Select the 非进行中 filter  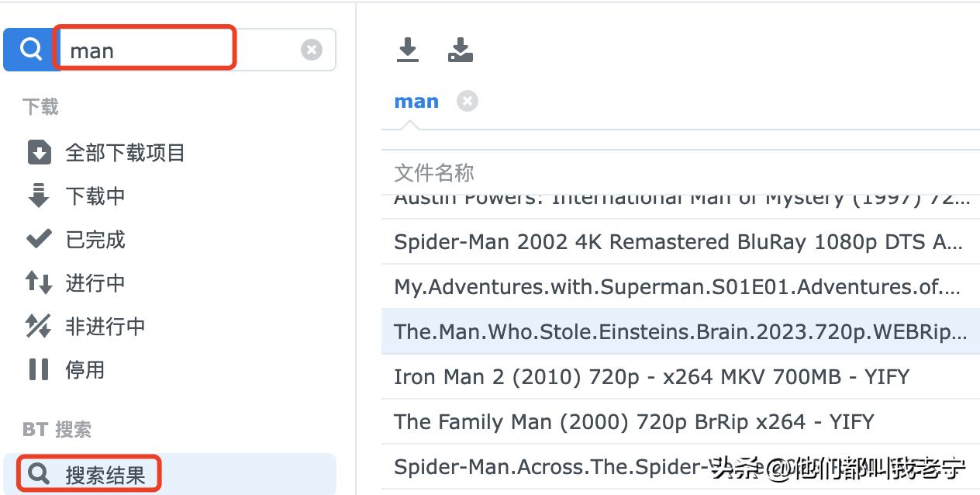(105, 327)
